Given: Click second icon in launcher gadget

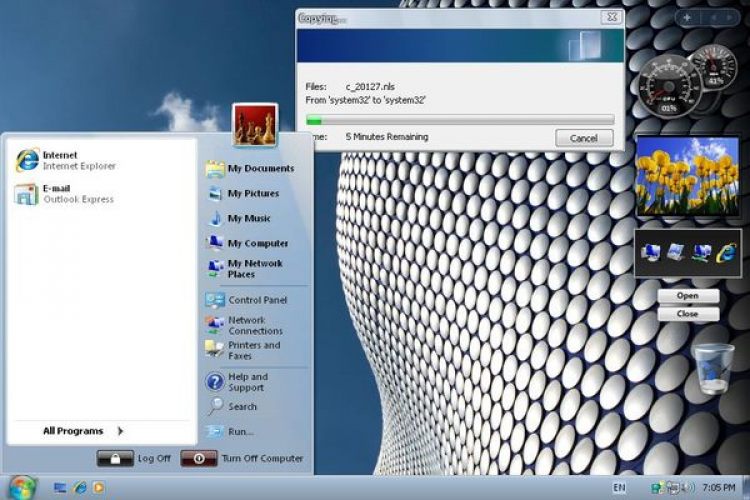Looking at the screenshot, I should click(x=676, y=252).
